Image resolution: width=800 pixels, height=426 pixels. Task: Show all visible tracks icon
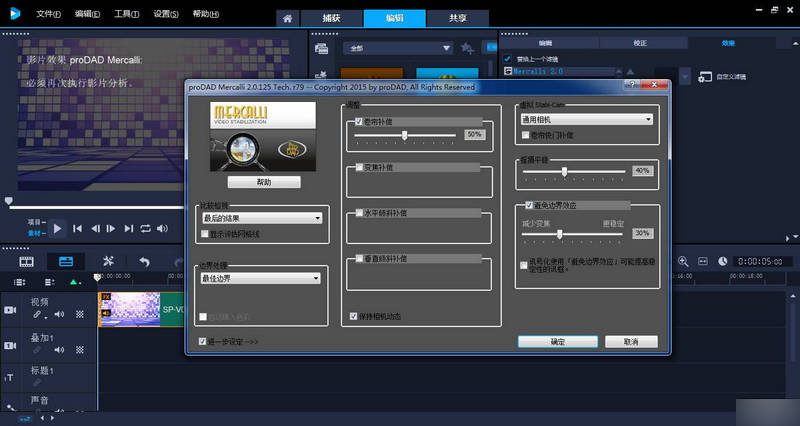(x=19, y=282)
